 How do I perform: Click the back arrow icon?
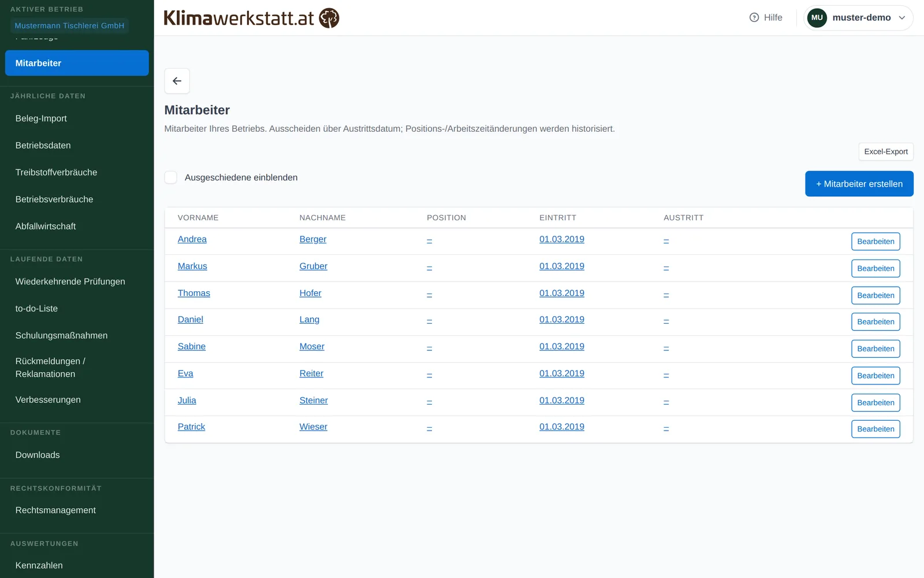(x=177, y=81)
